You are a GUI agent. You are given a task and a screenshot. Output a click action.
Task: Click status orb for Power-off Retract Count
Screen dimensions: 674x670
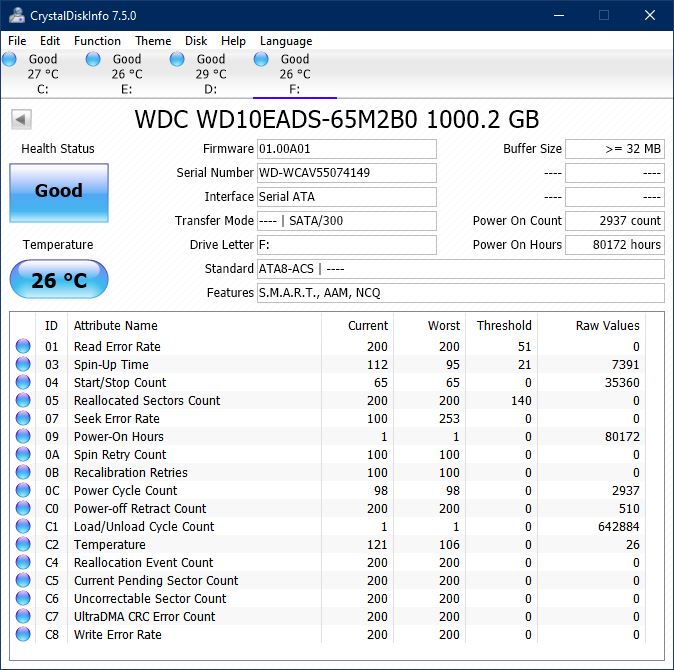point(23,508)
